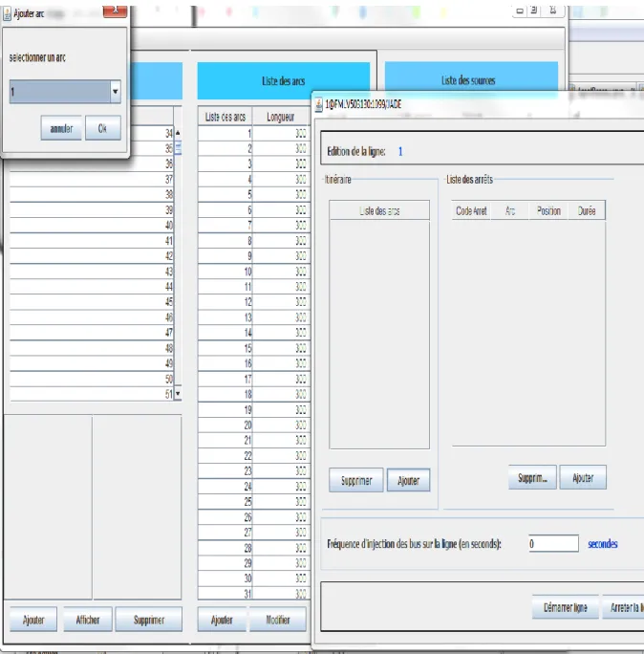Click scroll-down arrow of left list
This screenshot has height=654, width=644.
pyautogui.click(x=178, y=393)
